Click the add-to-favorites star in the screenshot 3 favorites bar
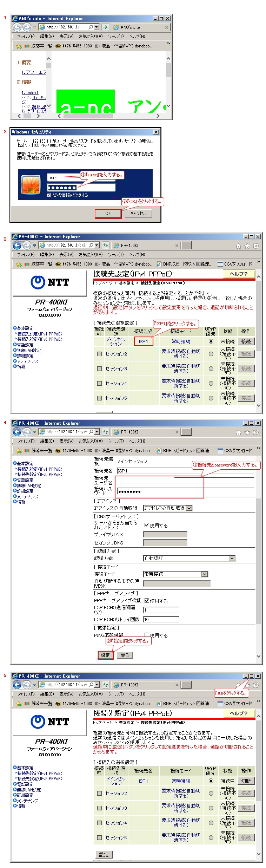Viewport: 266px width, 868px height. tap(19, 264)
